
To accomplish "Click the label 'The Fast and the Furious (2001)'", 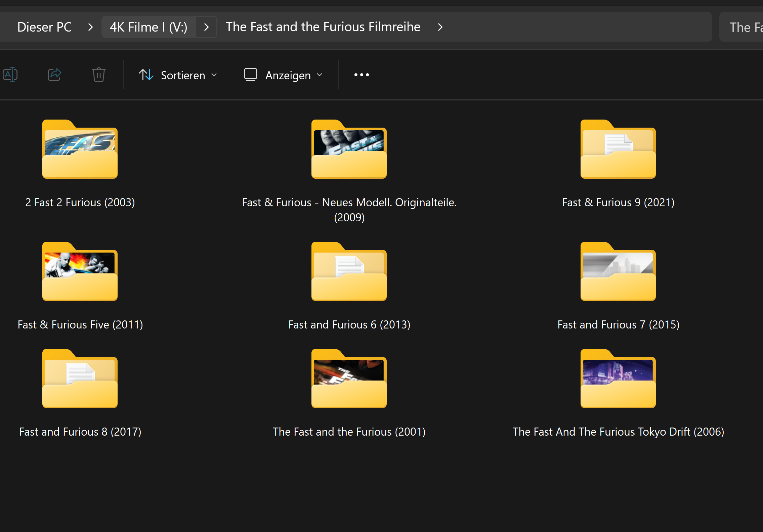I will click(349, 432).
